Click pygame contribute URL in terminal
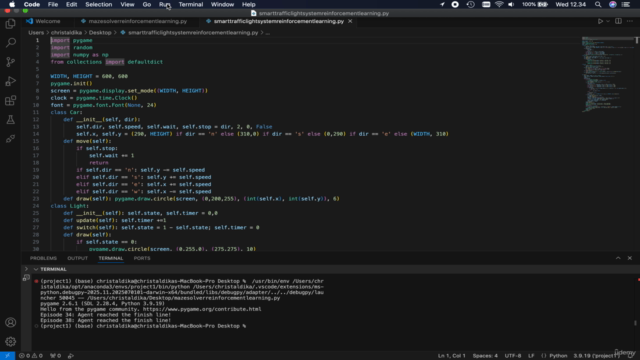The width and height of the screenshot is (640, 360). coord(202,309)
